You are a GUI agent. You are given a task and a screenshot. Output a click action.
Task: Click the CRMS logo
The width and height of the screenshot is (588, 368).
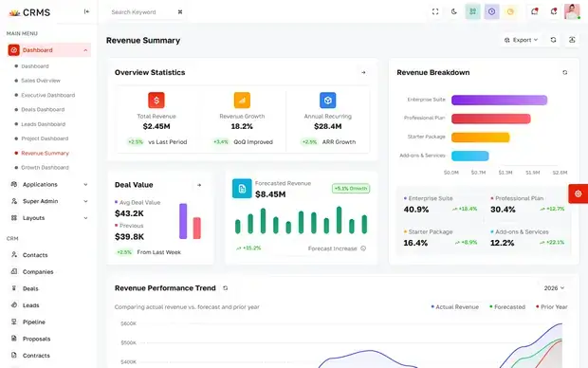pyautogui.click(x=29, y=12)
